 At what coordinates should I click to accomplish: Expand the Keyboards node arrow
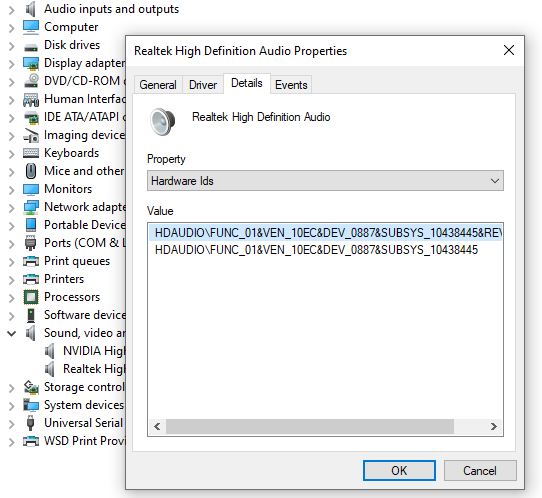[x=12, y=154]
